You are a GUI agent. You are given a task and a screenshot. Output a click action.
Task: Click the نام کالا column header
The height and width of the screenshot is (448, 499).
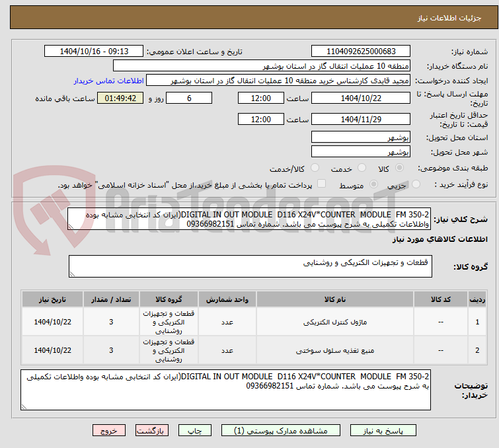335,299
